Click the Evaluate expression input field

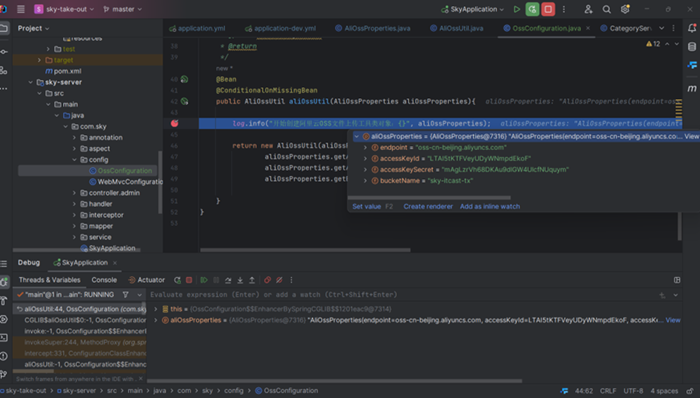coord(402,294)
